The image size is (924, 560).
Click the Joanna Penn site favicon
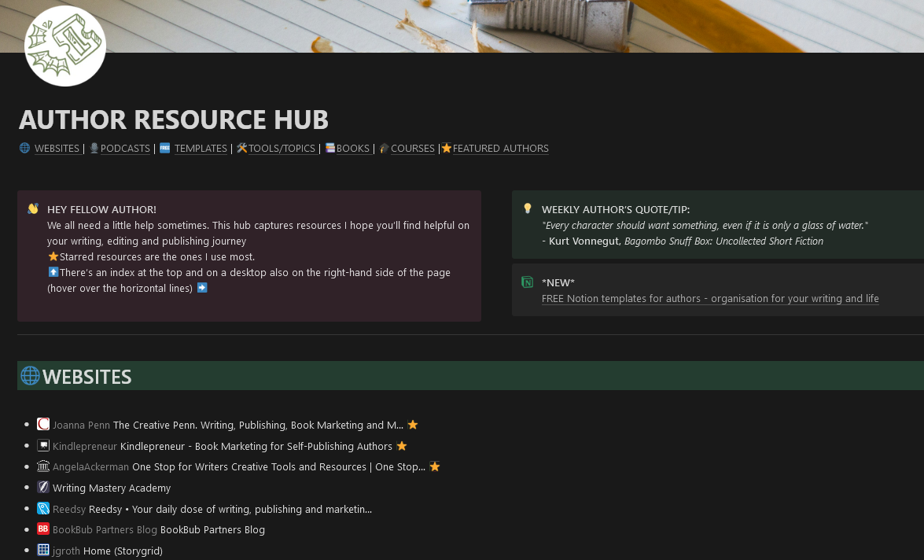tap(43, 425)
